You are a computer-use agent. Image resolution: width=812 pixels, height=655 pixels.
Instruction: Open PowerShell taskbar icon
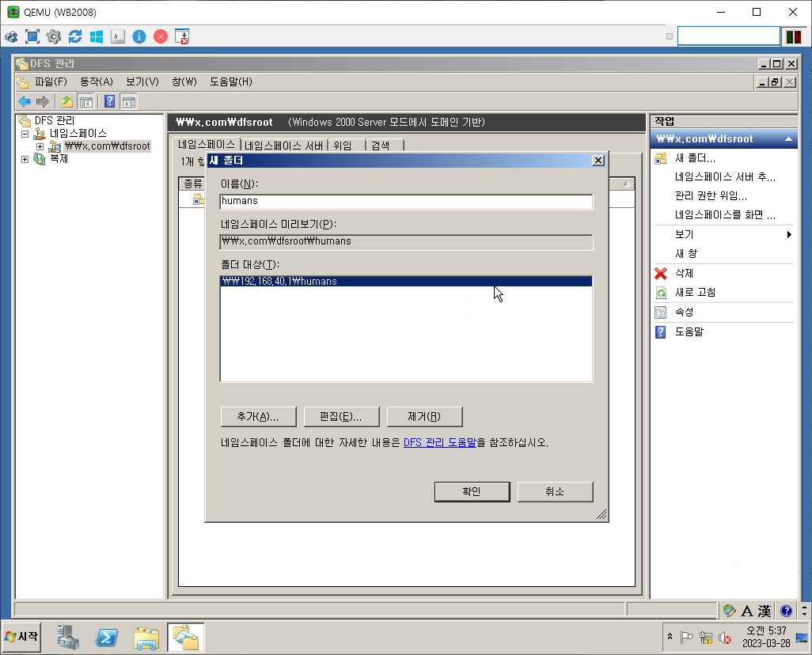click(107, 637)
